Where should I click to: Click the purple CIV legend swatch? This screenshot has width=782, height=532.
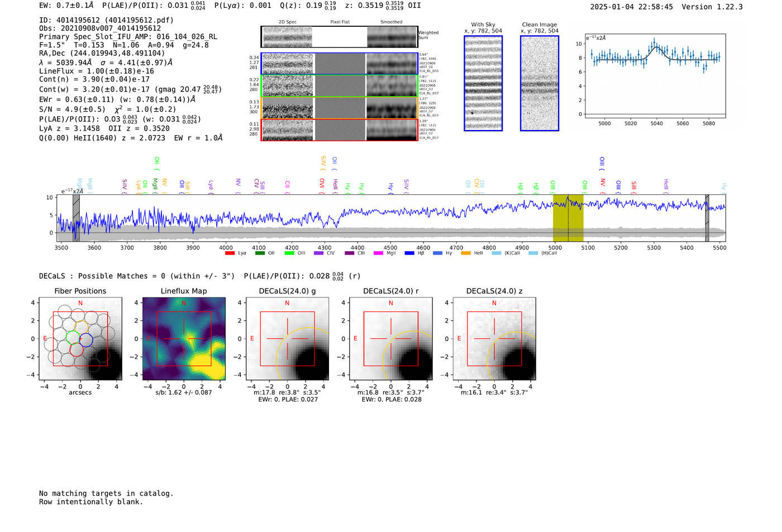[319, 253]
